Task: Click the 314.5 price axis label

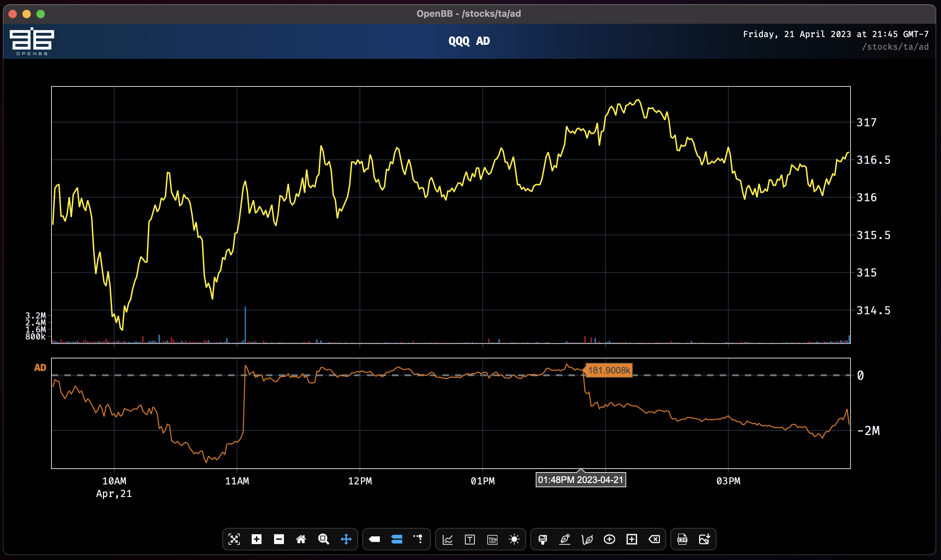Action: [x=873, y=310]
